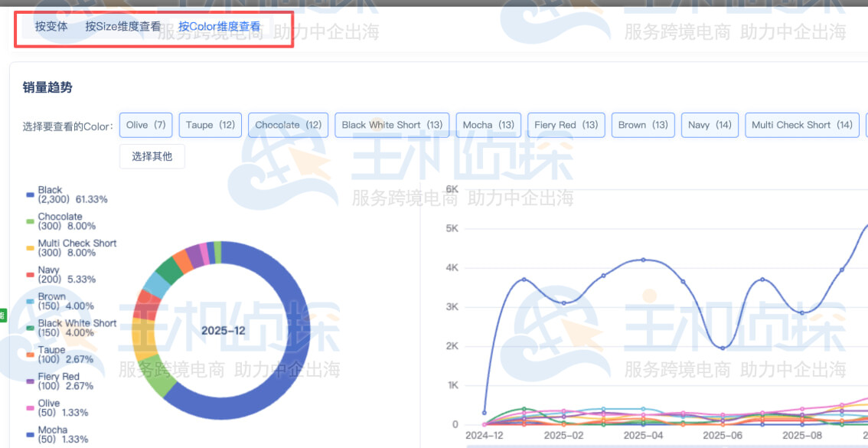The height and width of the screenshot is (448, 868).
Task: Click the Chocolate legend color marker
Action: pyautogui.click(x=31, y=221)
